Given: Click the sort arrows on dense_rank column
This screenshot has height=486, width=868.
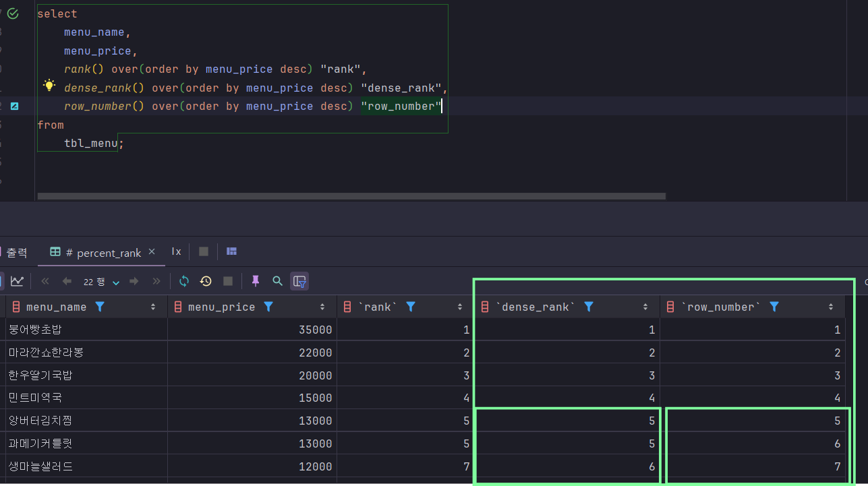Looking at the screenshot, I should [645, 307].
